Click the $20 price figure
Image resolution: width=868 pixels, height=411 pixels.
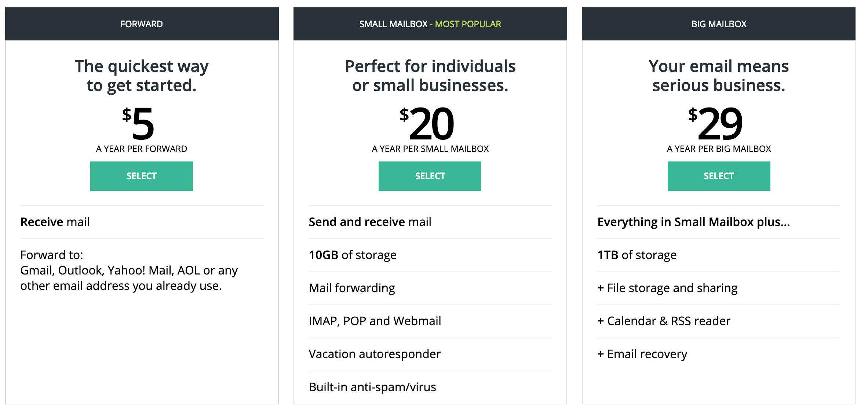point(427,124)
